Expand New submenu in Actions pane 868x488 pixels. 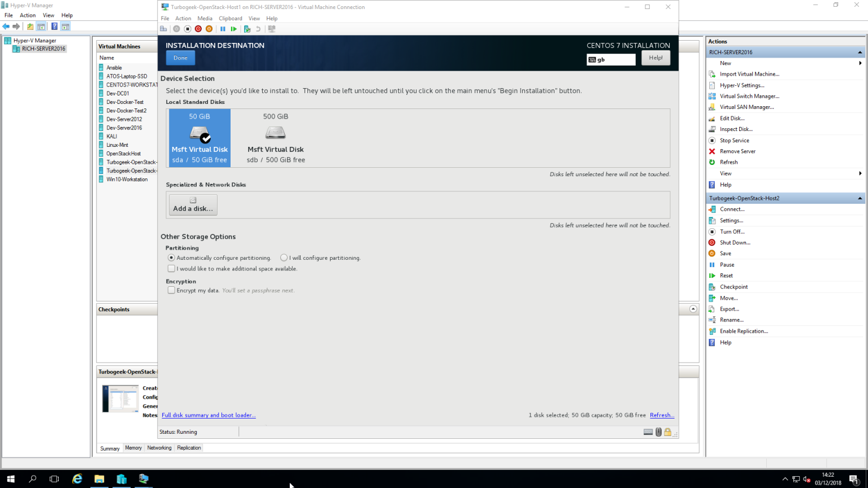[860, 63]
